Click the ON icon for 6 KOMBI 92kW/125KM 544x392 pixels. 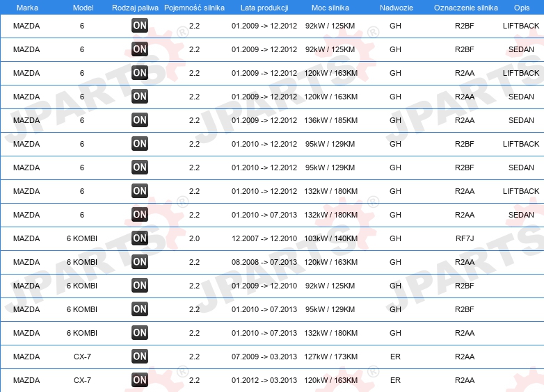click(x=140, y=285)
